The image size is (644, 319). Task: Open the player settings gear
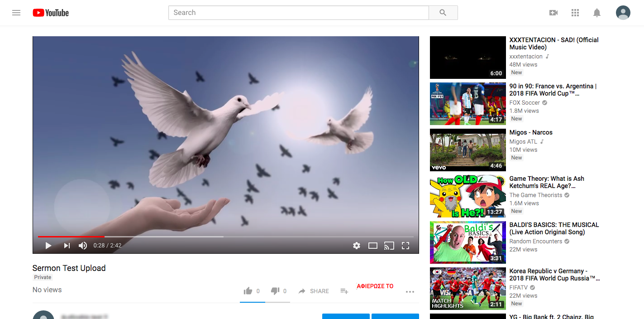(x=357, y=246)
